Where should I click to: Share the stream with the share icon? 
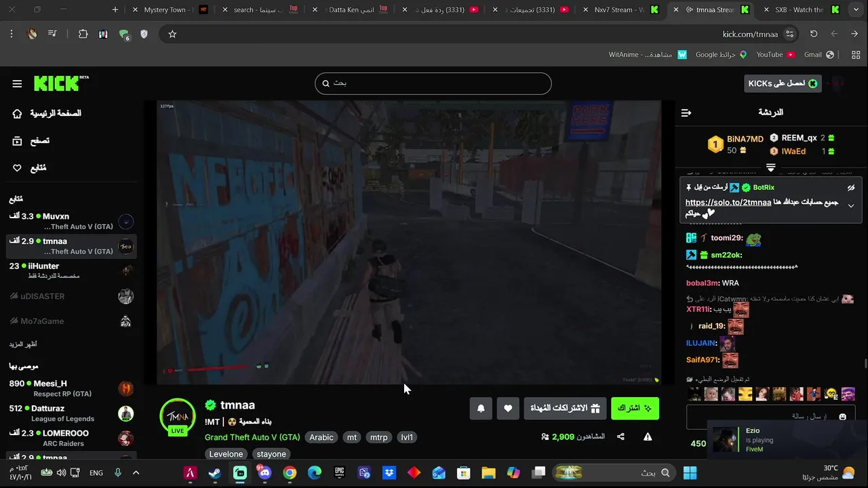[620, 437]
